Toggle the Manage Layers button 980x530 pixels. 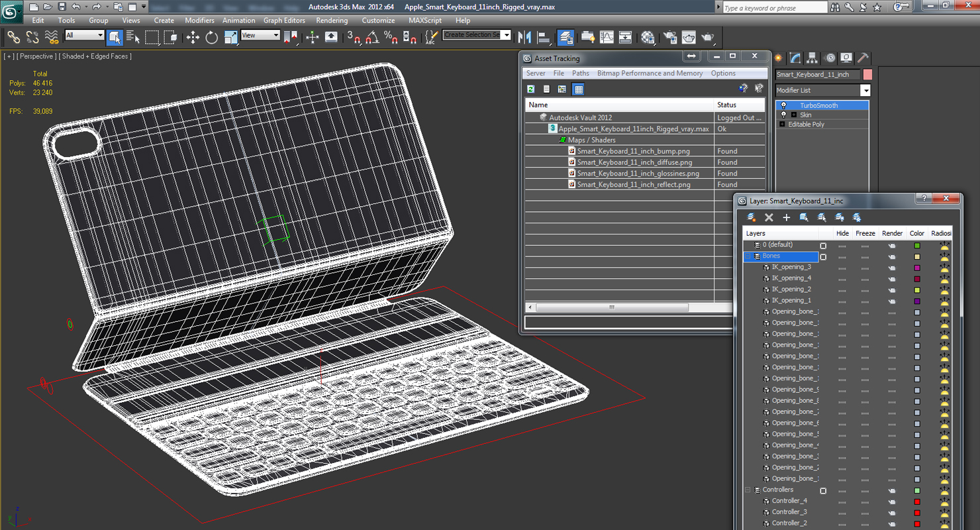click(565, 37)
